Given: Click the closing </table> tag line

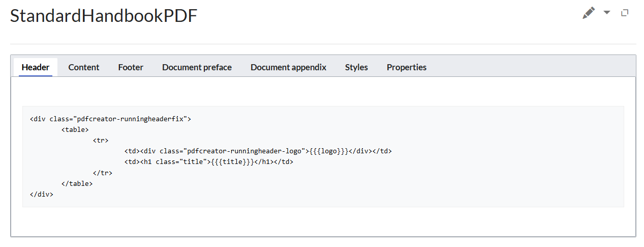Looking at the screenshot, I should pyautogui.click(x=77, y=183).
